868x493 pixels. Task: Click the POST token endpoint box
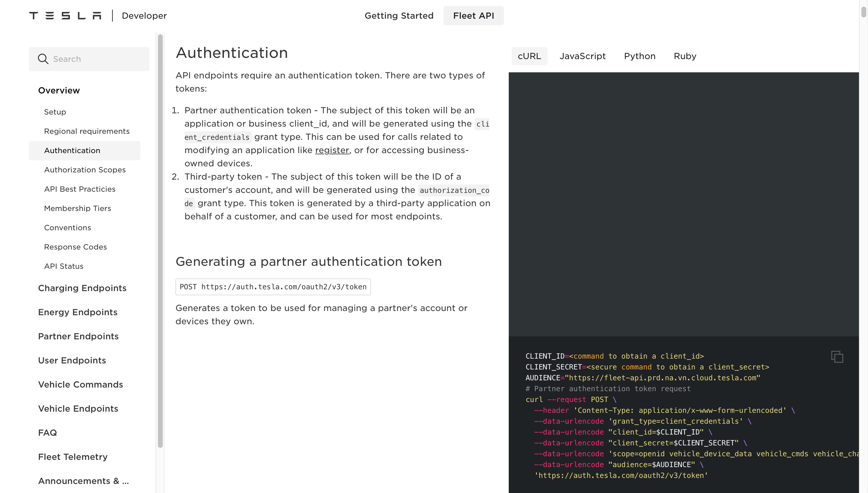point(273,287)
